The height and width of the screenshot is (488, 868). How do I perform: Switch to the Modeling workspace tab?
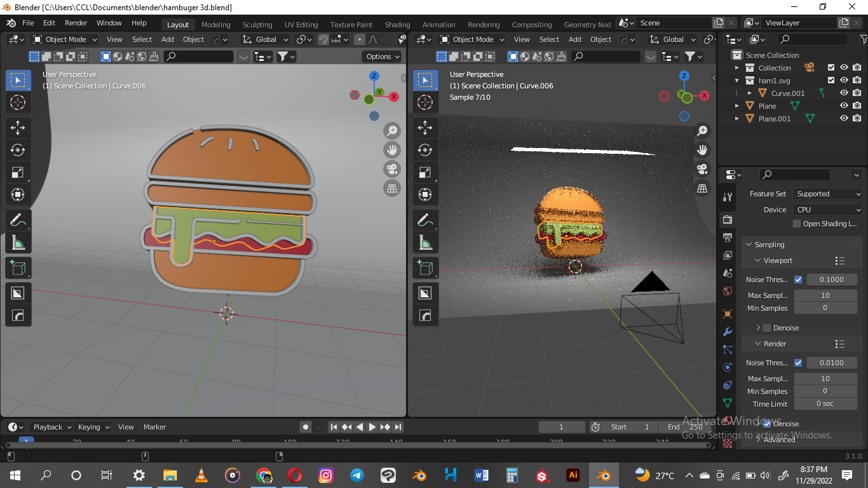click(216, 25)
